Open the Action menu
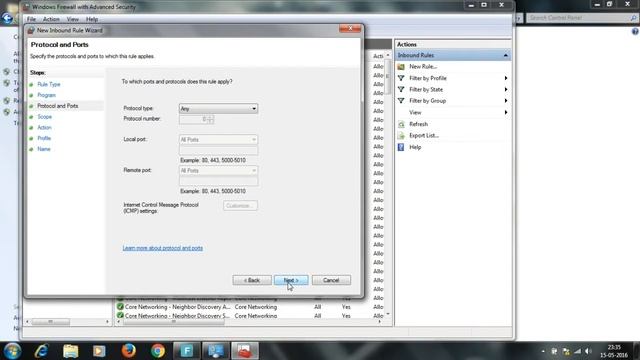Image resolution: width=640 pixels, height=360 pixels. click(51, 19)
